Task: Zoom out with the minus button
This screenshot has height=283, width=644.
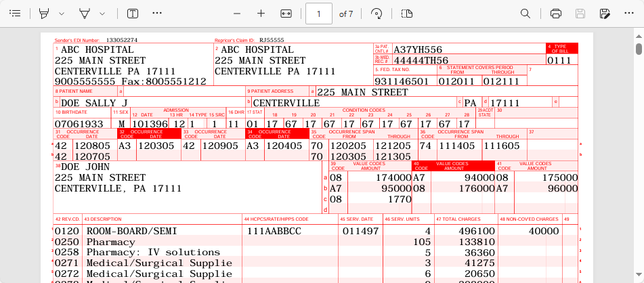Action: [x=236, y=14]
